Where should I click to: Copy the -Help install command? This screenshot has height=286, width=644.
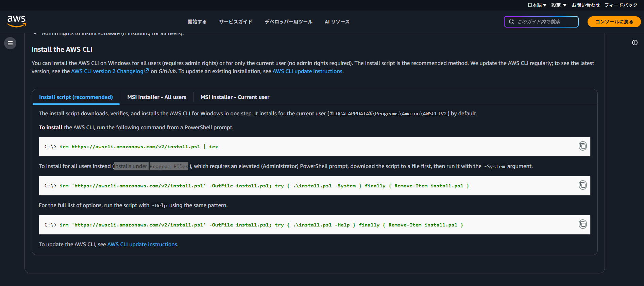point(583,224)
